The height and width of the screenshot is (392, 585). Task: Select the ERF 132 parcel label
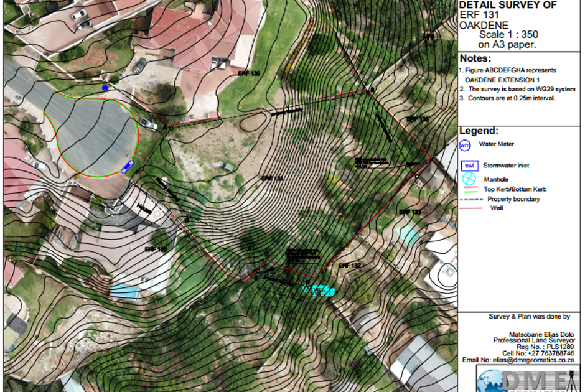(x=350, y=266)
